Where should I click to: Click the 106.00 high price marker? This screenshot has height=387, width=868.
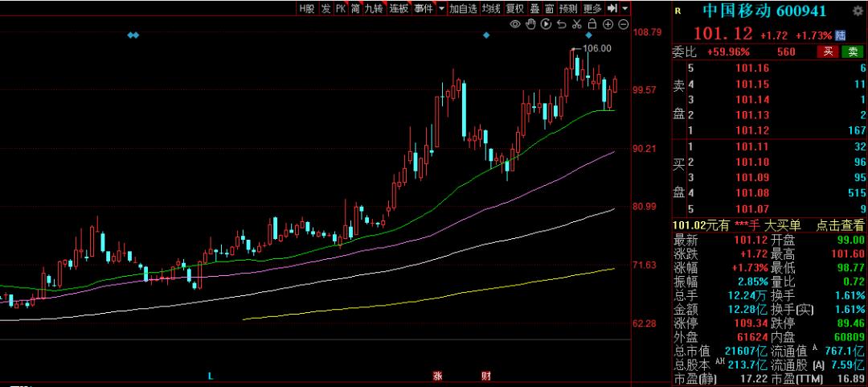(597, 48)
